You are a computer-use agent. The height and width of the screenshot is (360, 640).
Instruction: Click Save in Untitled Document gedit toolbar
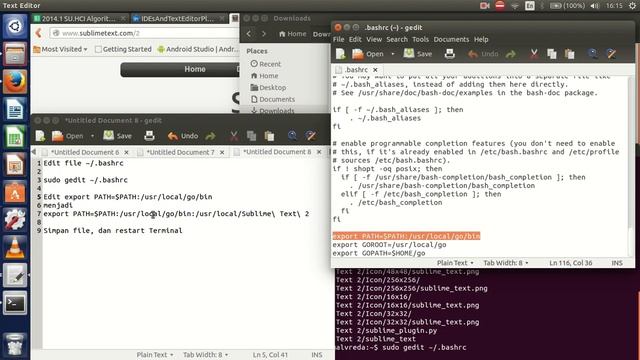(118, 136)
